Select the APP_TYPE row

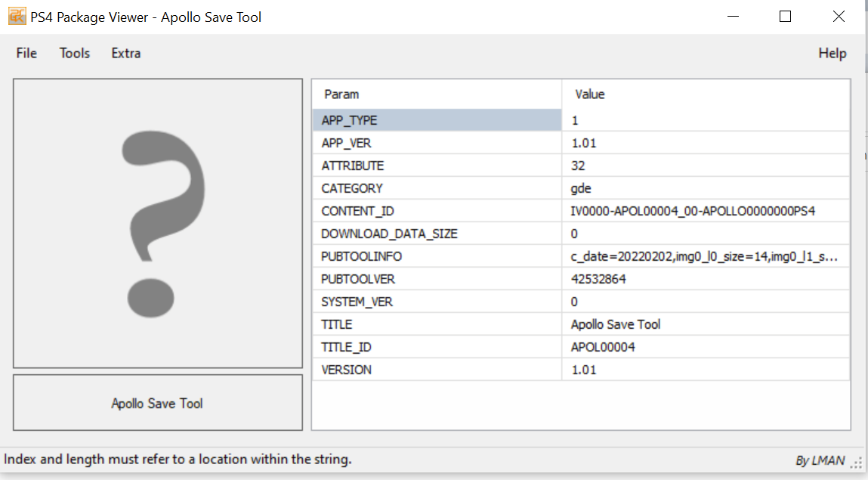click(581, 120)
